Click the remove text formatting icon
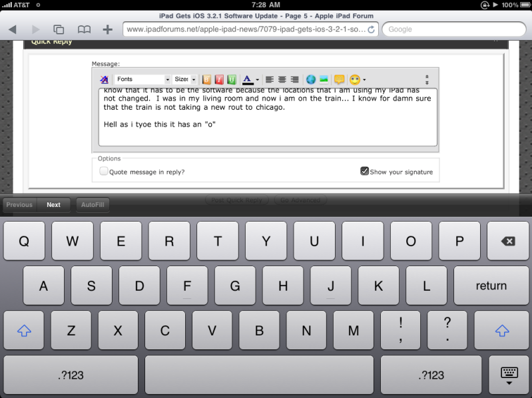This screenshot has height=398, width=532. coord(104,79)
